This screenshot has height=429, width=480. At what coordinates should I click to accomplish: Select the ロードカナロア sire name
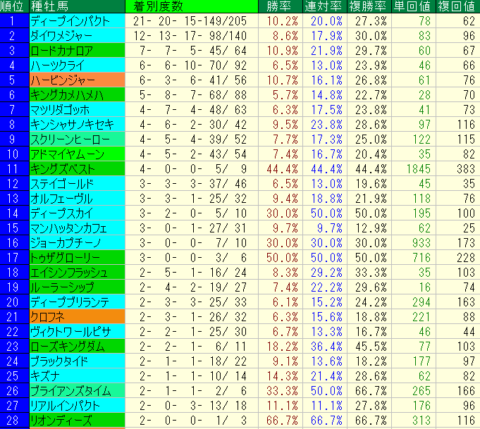(x=62, y=51)
